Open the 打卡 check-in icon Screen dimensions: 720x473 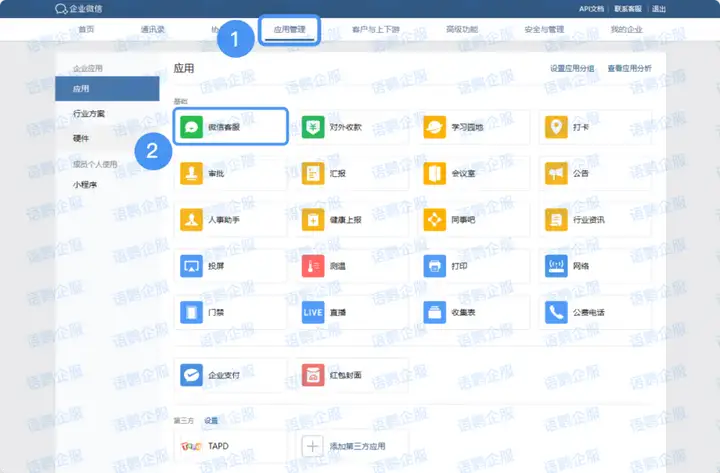555,127
